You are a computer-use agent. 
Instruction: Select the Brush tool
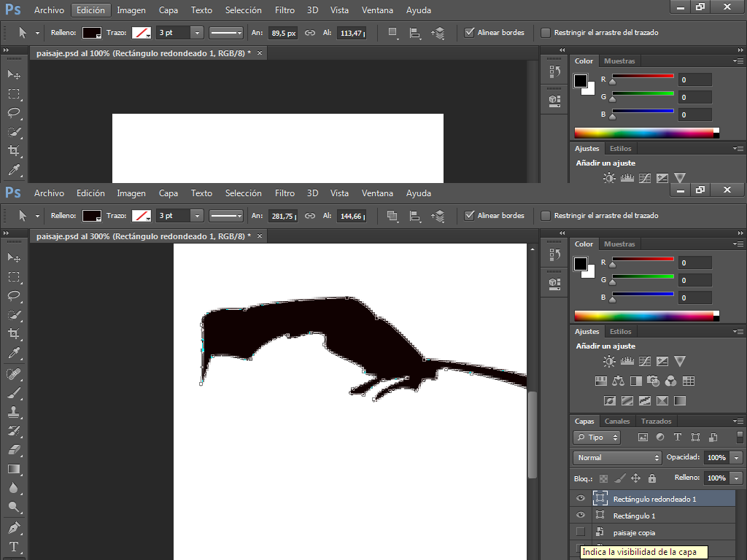click(x=14, y=393)
